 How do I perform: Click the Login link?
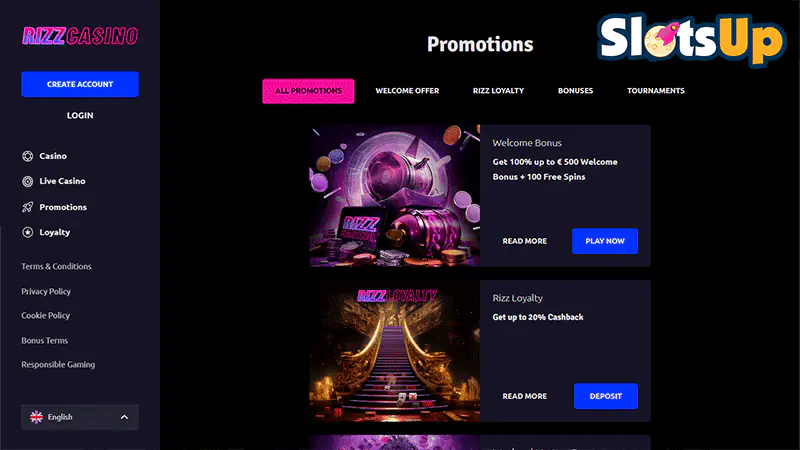tap(80, 115)
